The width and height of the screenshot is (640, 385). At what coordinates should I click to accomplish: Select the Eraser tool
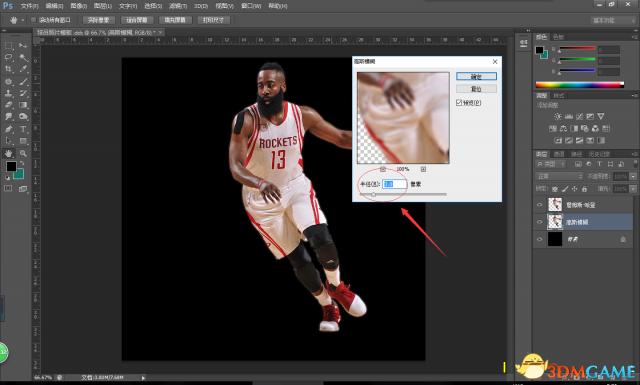pos(9,105)
